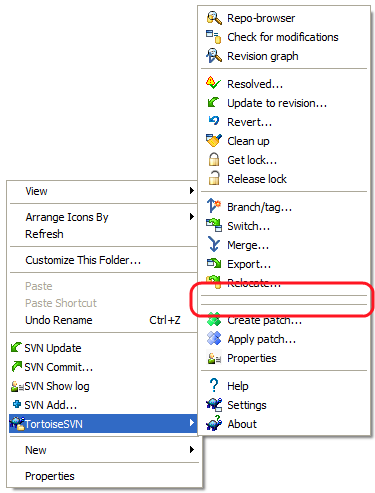Select SVN Add... label
Image resolution: width=375 pixels, height=493 pixels.
(x=51, y=405)
